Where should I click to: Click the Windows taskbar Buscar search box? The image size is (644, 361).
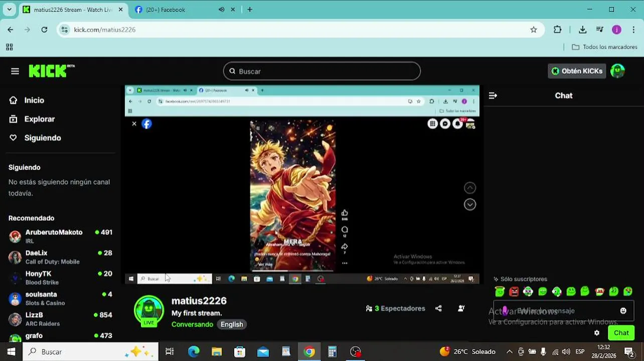tap(90, 352)
